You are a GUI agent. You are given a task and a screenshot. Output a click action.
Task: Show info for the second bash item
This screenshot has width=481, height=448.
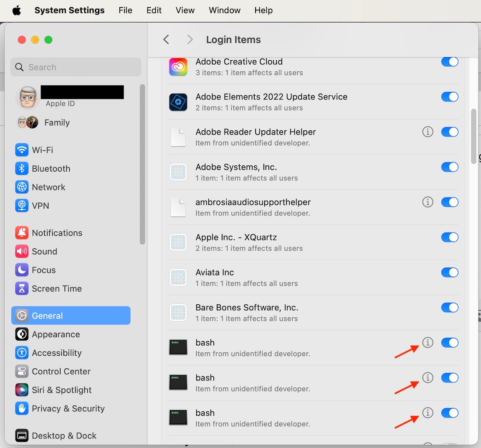[x=428, y=377]
